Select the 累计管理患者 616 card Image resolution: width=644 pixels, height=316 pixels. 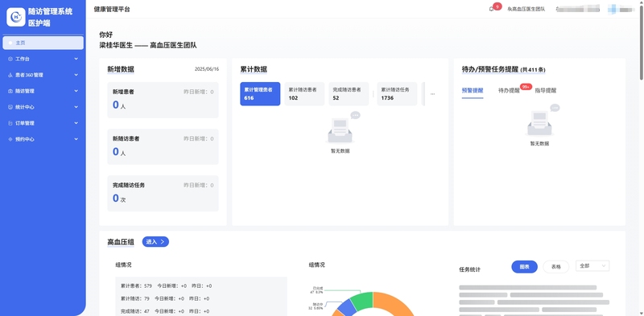260,94
